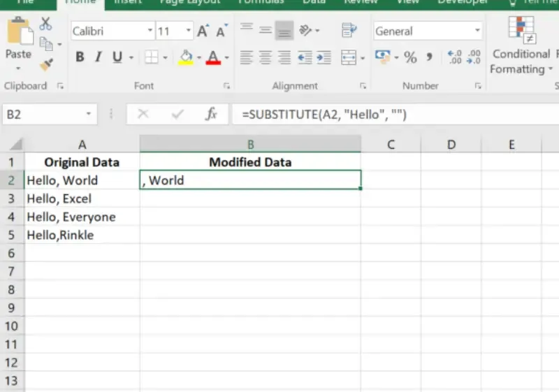Align text right
This screenshot has width=559, height=392.
[x=284, y=57]
